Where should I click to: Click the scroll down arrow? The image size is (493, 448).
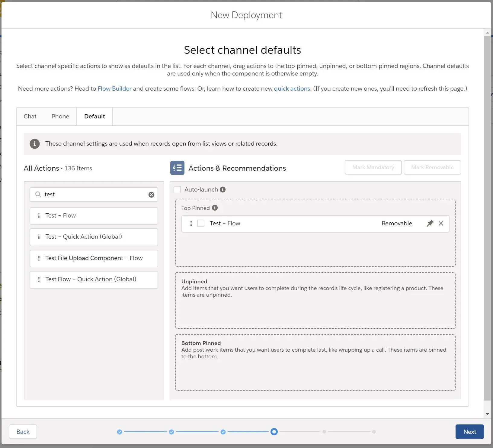pos(487,414)
